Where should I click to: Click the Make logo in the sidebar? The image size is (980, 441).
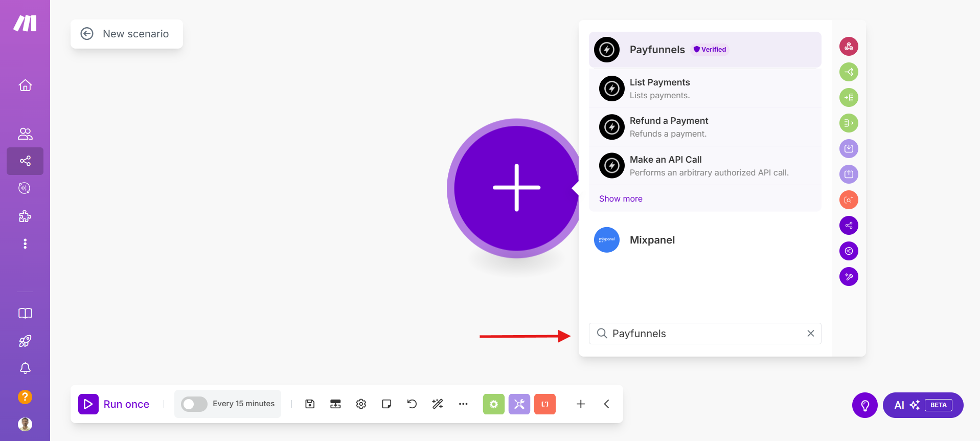[25, 23]
